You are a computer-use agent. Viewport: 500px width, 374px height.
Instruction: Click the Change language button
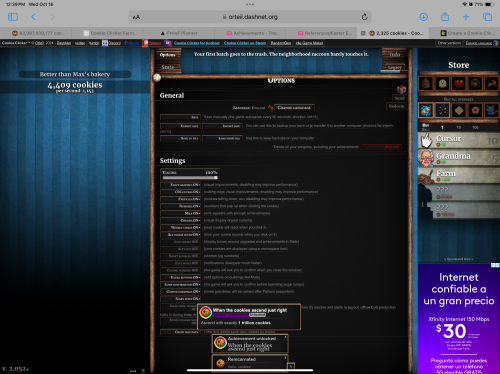(294, 108)
